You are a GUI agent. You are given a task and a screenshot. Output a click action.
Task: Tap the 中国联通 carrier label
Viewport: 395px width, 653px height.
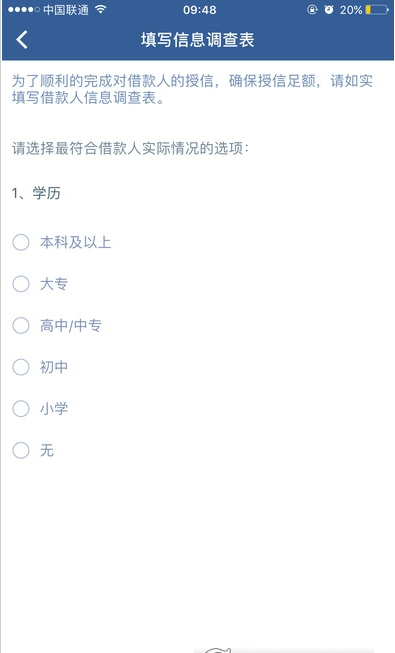(x=66, y=10)
